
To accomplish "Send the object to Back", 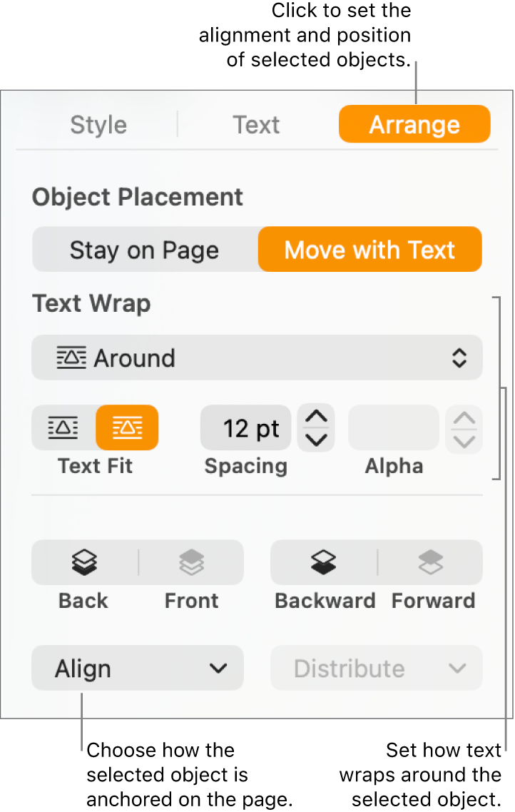I will (83, 563).
